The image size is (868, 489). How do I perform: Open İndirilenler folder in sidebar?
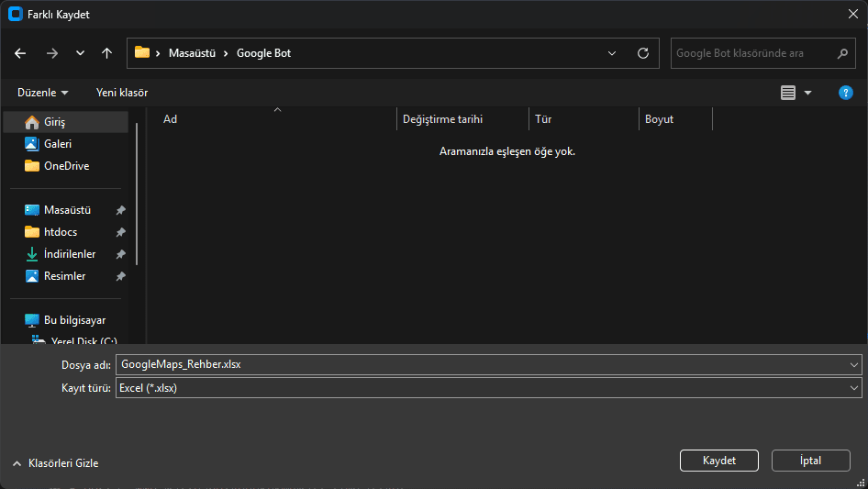point(69,254)
